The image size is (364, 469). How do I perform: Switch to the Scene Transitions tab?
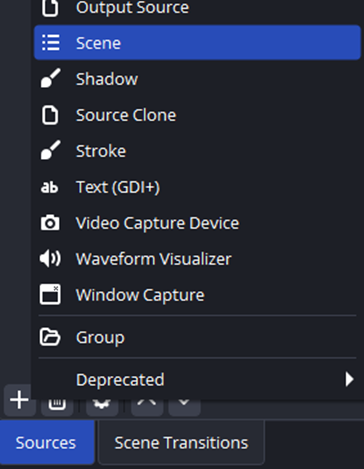(x=181, y=443)
